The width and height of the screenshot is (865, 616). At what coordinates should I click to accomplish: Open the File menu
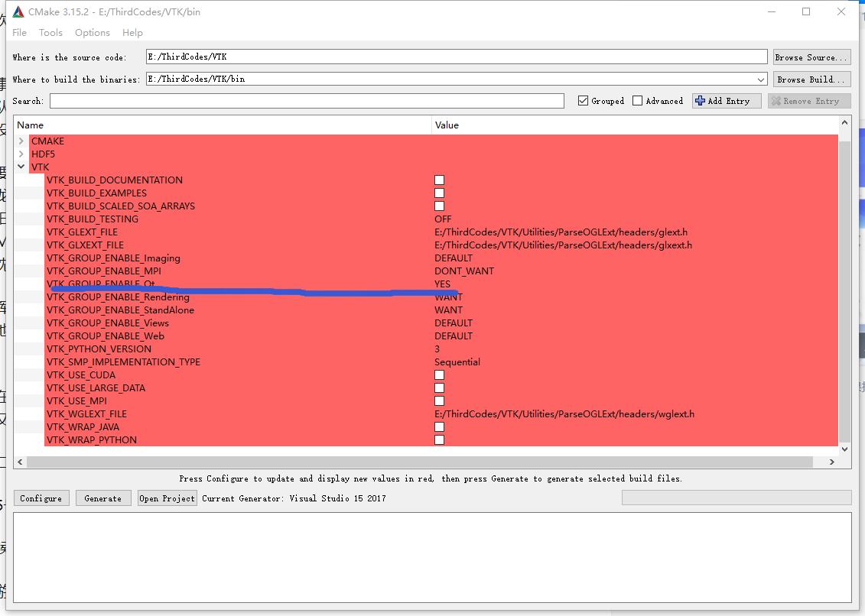point(19,33)
